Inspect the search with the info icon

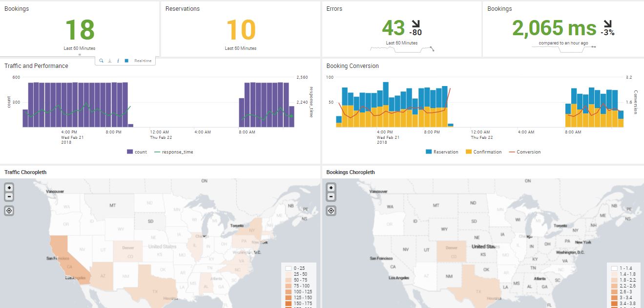[x=118, y=61]
